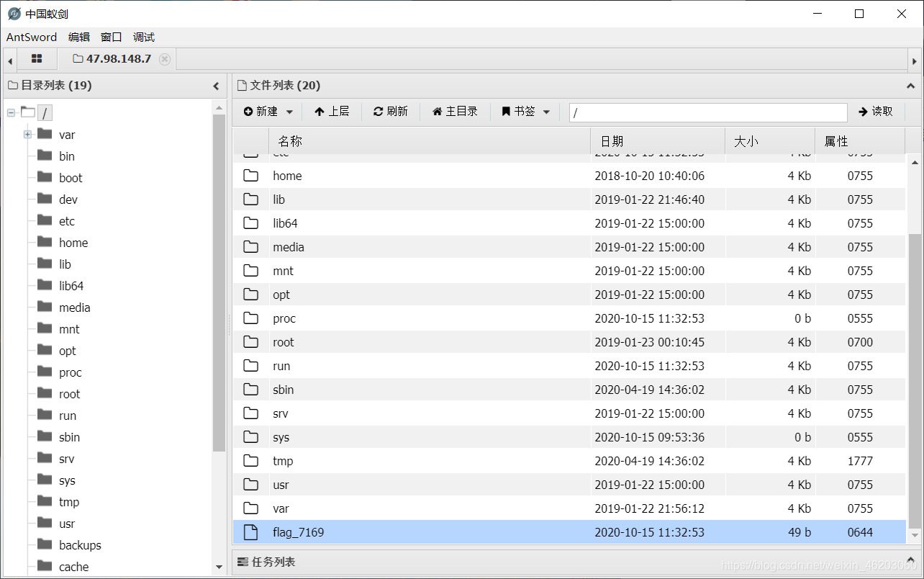924x579 pixels.
Task: Sort by the 名称 column header
Action: (430, 141)
